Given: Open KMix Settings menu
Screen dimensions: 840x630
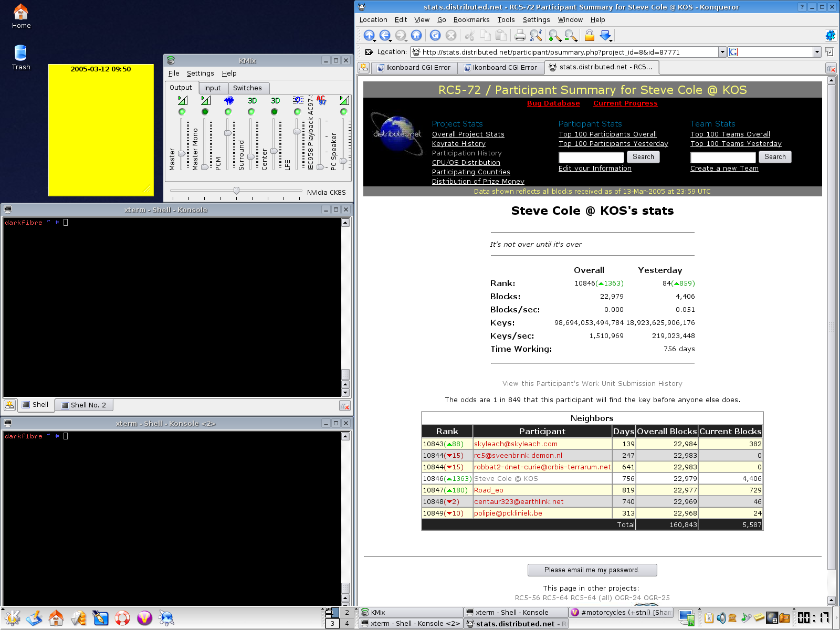Looking at the screenshot, I should click(200, 73).
